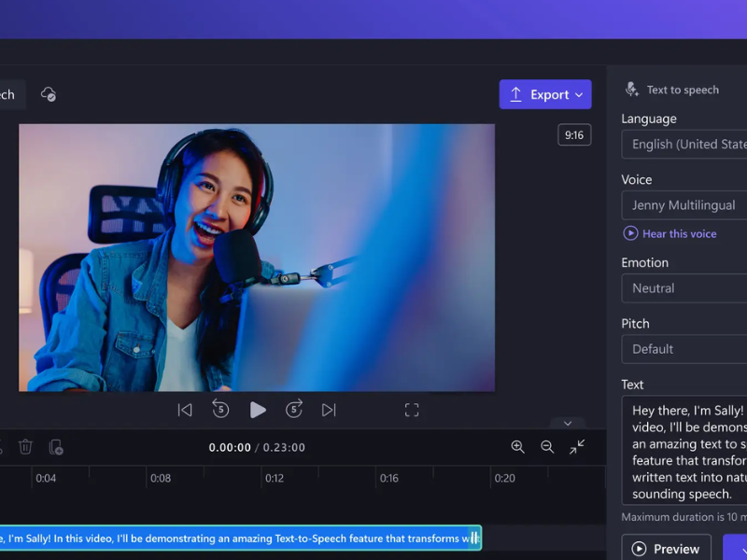Click the Maximum duration note text
747x560 pixels.
coord(684,517)
